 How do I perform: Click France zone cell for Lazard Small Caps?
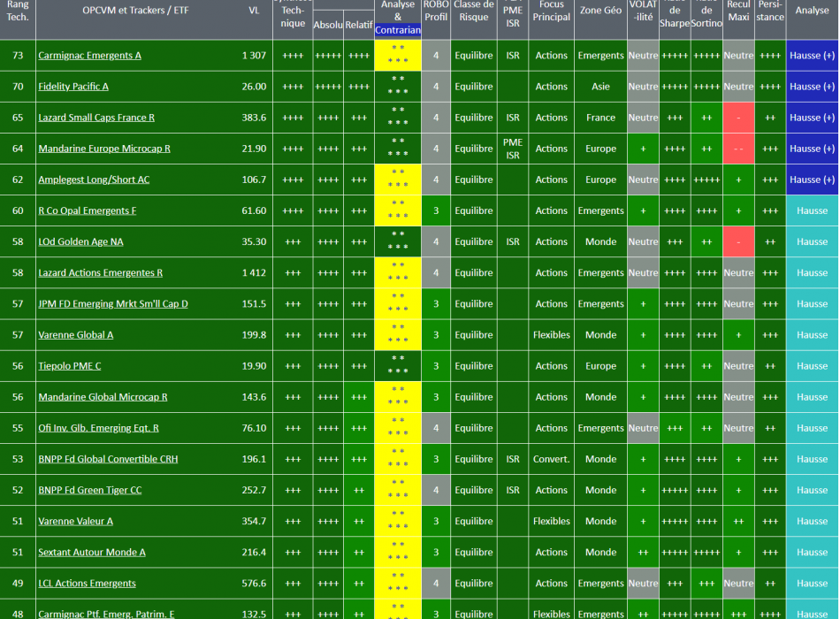tap(600, 118)
